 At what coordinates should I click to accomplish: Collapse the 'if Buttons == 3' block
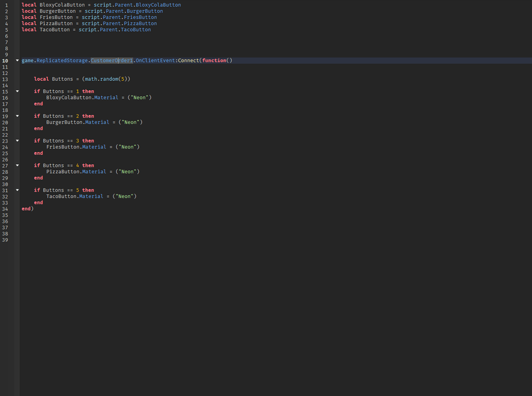(17, 140)
